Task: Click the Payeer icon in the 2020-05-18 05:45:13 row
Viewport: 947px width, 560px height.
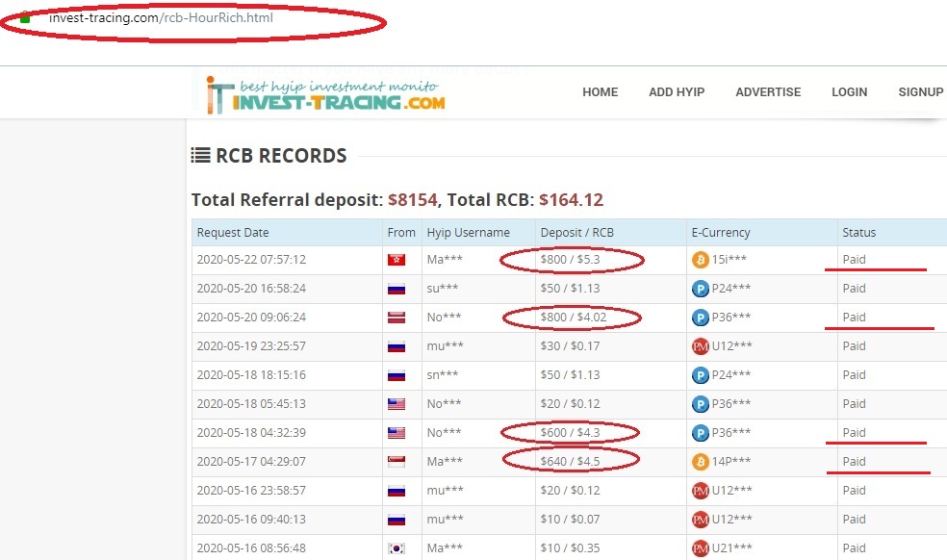Action: pos(700,404)
